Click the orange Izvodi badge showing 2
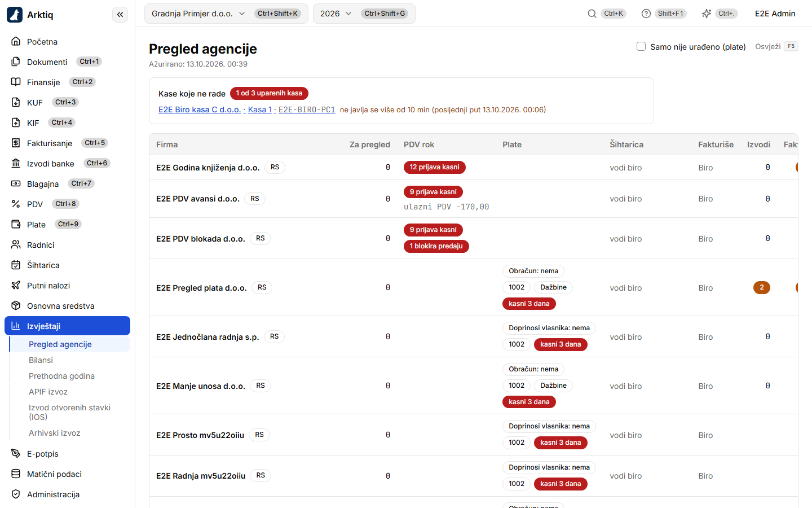The image size is (812, 508). coord(761,287)
